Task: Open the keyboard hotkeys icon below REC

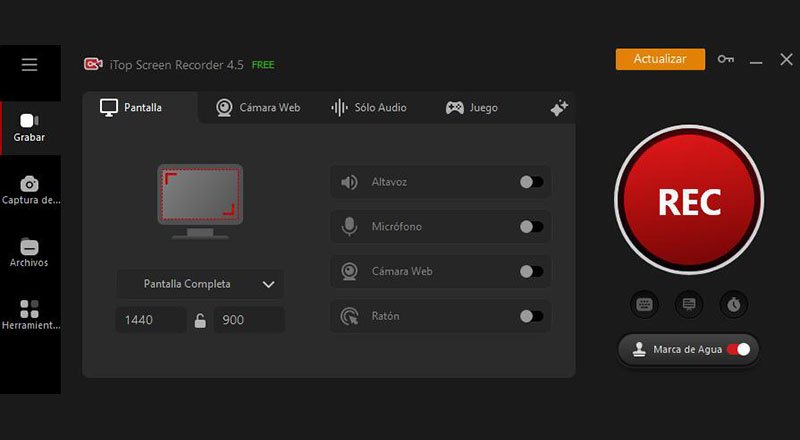Action: pyautogui.click(x=644, y=304)
